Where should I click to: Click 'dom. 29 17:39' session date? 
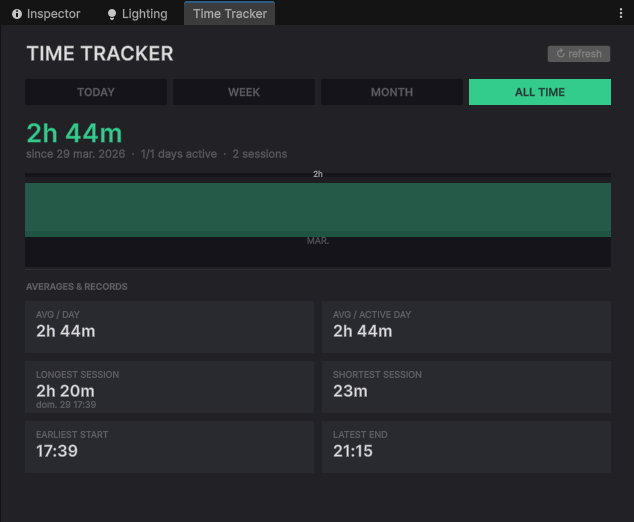pos(66,405)
